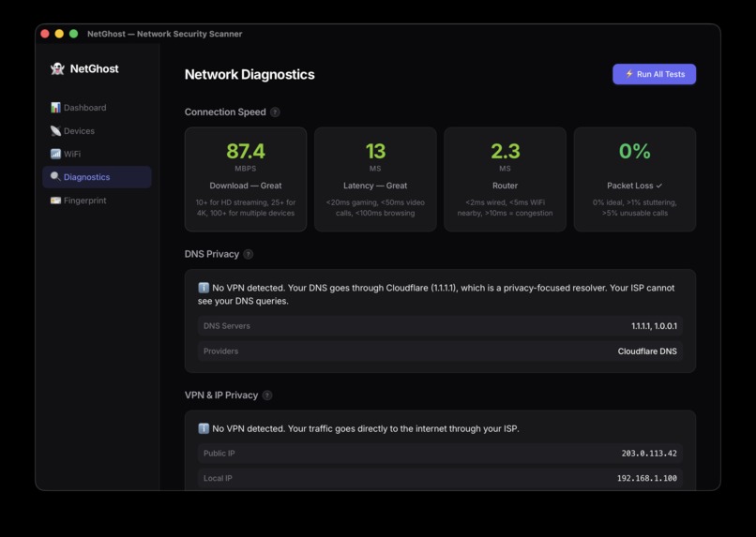Click the DNS Privacy section title
This screenshot has width=756, height=537.
[212, 254]
